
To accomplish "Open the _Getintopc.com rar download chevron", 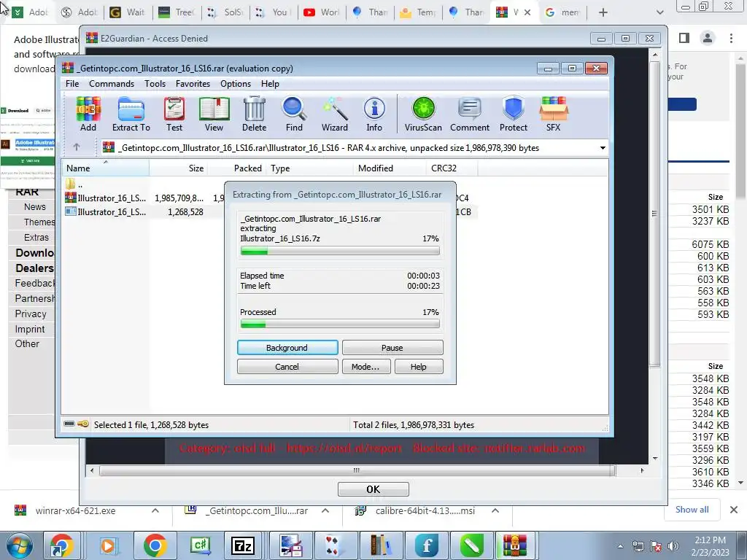I will (325, 510).
